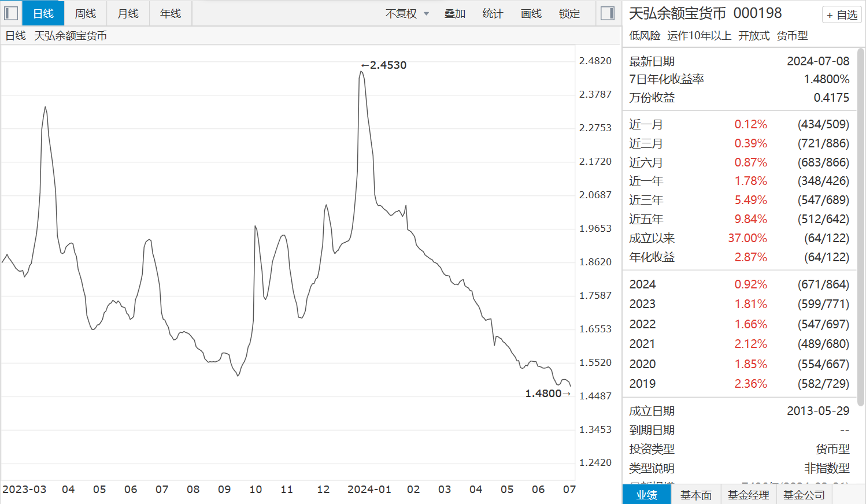Click the 年化收益 value 2.87%

[750, 257]
